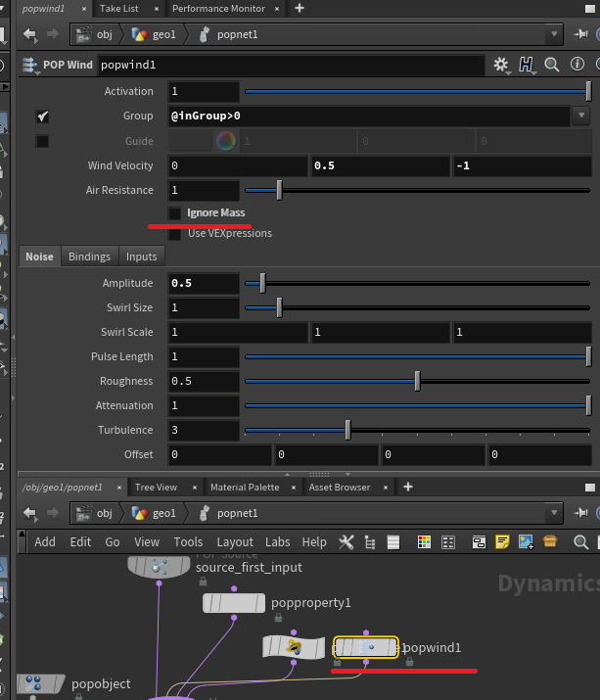The width and height of the screenshot is (600, 700).
Task: Click the popwind1 node name field
Action: [x=291, y=66]
